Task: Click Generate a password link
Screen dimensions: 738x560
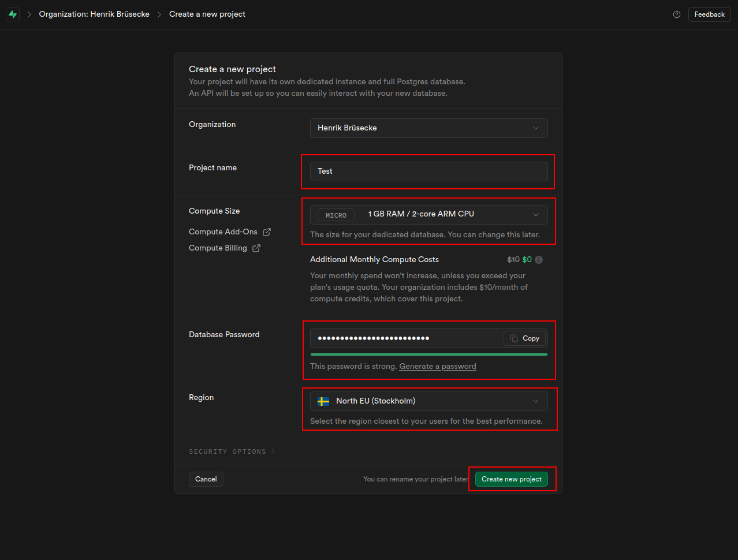Action: point(438,367)
